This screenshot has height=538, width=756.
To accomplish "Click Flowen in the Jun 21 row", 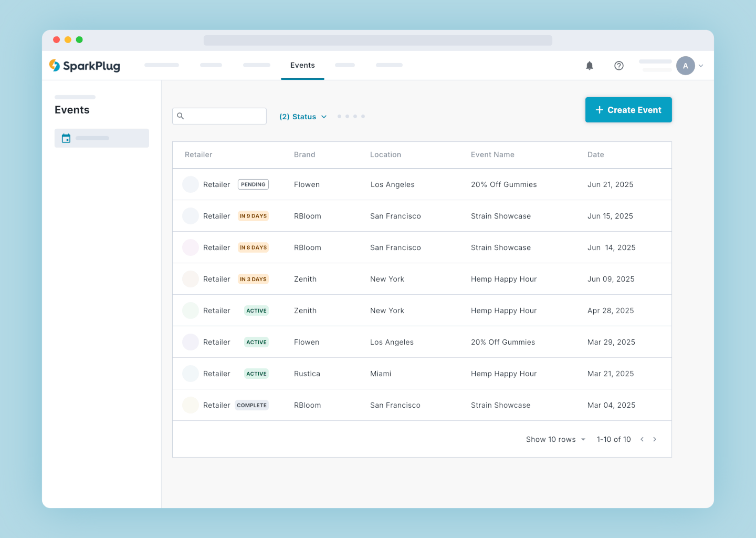I will pyautogui.click(x=307, y=184).
